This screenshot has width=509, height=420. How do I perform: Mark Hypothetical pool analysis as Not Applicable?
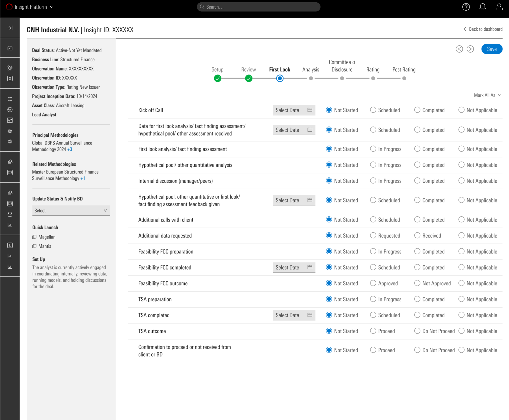461,165
